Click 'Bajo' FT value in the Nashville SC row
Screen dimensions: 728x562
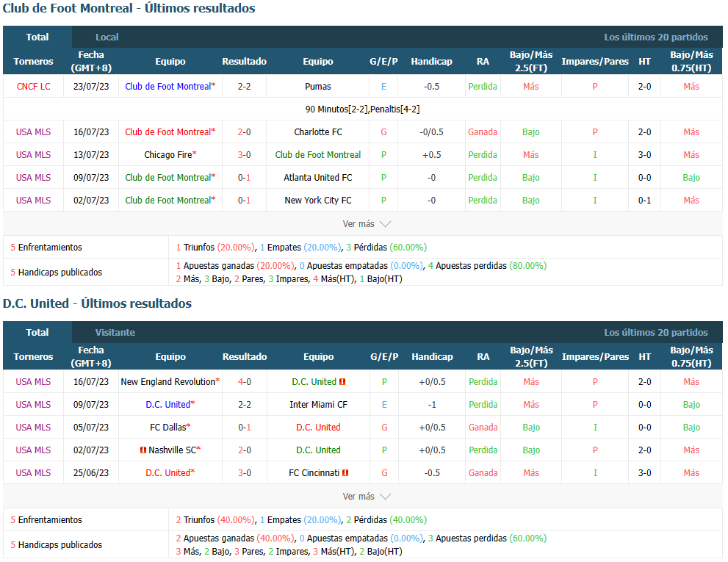(531, 450)
